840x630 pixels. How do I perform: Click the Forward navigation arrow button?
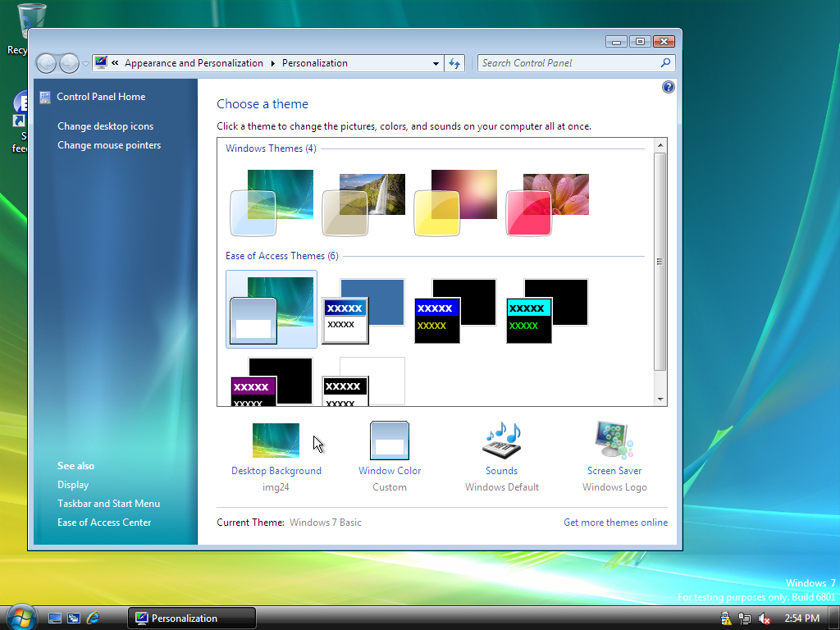point(69,63)
